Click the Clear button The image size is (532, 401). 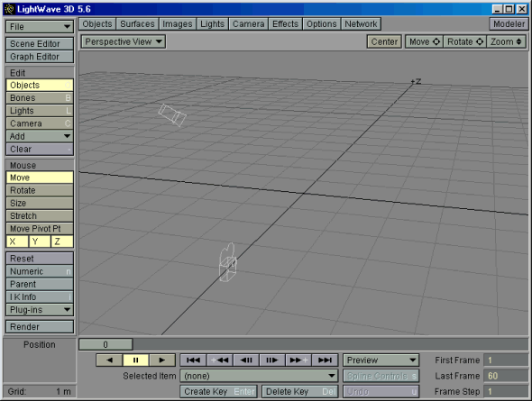pos(40,150)
